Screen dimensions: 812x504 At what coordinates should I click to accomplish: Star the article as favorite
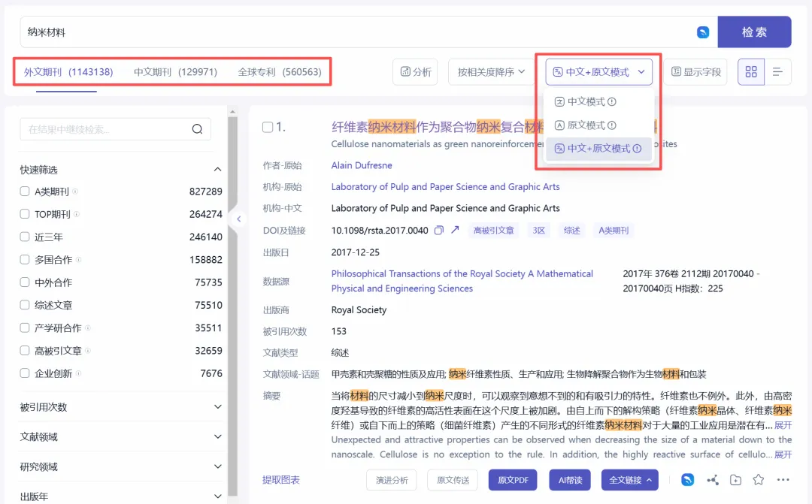[x=759, y=480]
